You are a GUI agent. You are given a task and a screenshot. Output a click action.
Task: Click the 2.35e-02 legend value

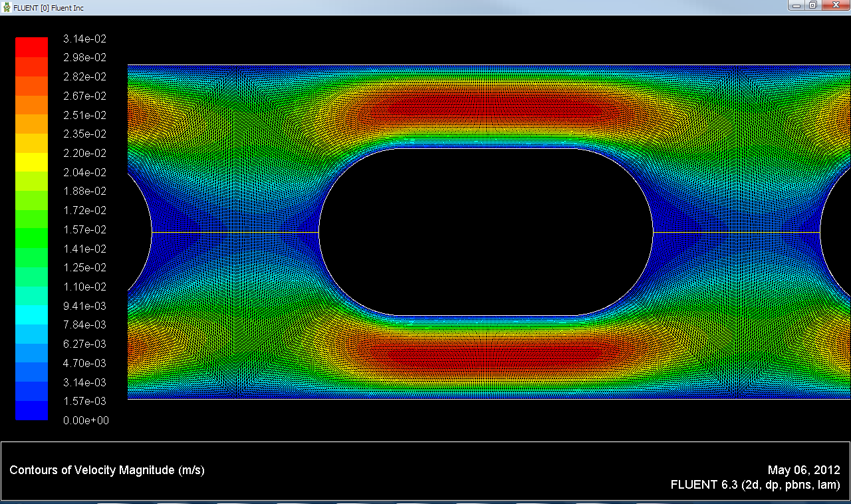click(x=85, y=134)
